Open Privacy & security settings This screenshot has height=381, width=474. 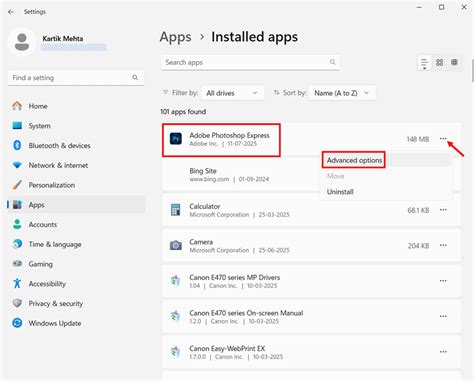tap(76, 303)
